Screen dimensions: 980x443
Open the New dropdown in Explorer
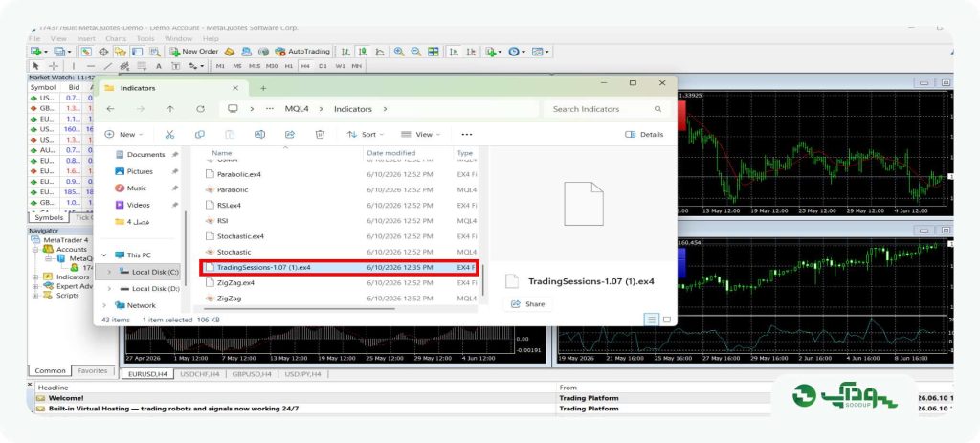[123, 134]
